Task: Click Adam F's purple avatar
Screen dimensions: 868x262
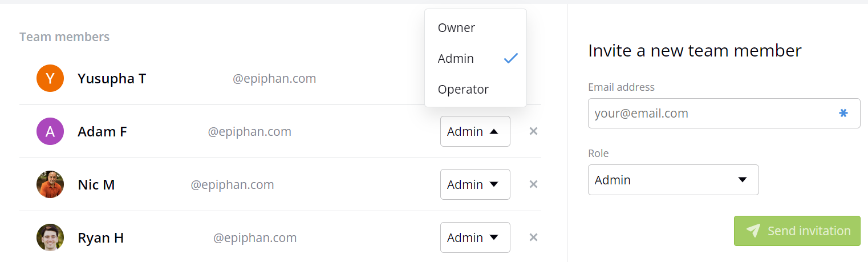Action: click(50, 131)
